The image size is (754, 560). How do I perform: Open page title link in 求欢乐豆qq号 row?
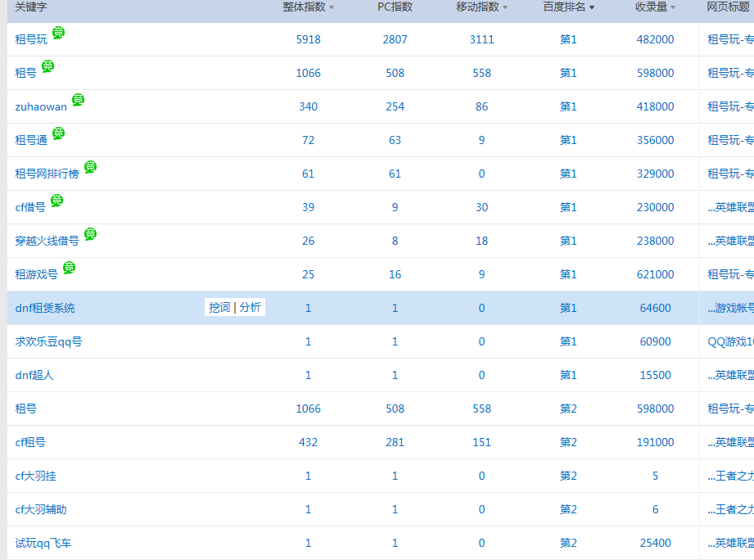click(730, 341)
